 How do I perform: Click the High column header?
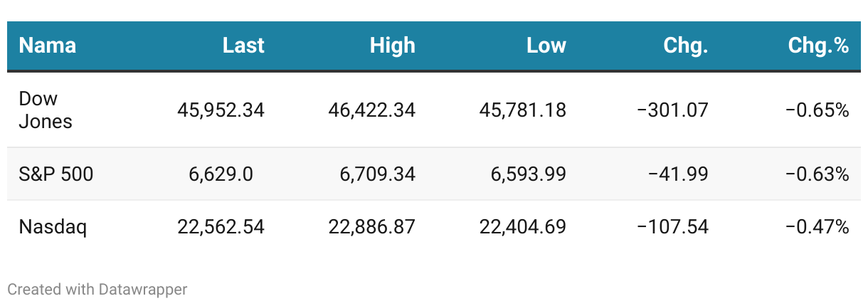pos(392,46)
